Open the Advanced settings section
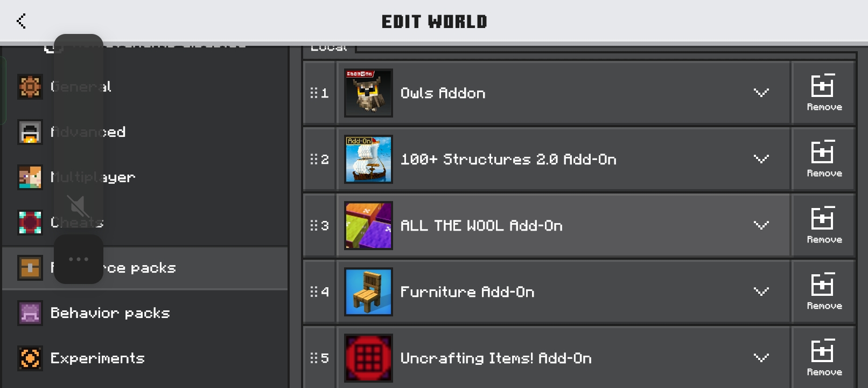Screen dimensions: 868x388 point(145,131)
